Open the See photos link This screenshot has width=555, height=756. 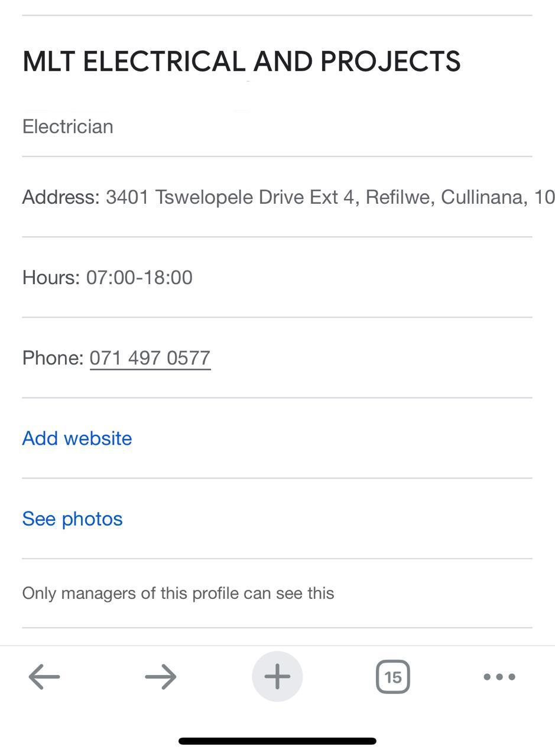[x=72, y=519]
